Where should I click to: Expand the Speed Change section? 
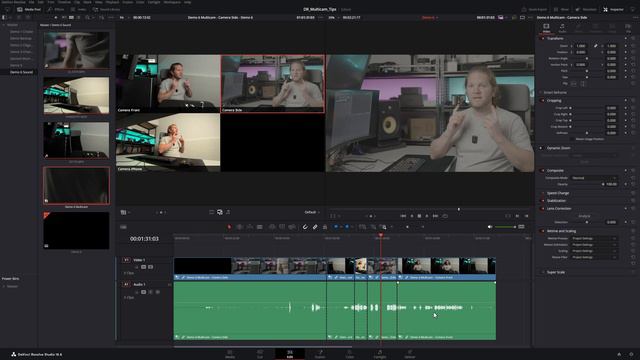558,193
